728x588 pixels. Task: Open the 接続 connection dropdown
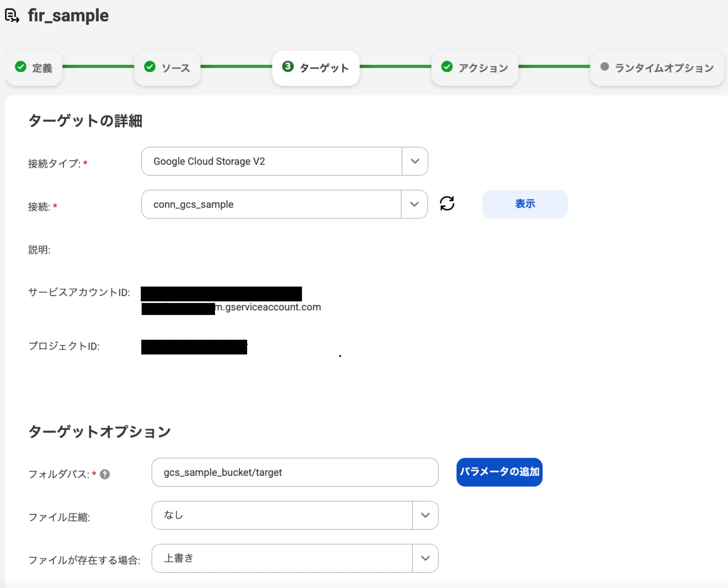[414, 204]
